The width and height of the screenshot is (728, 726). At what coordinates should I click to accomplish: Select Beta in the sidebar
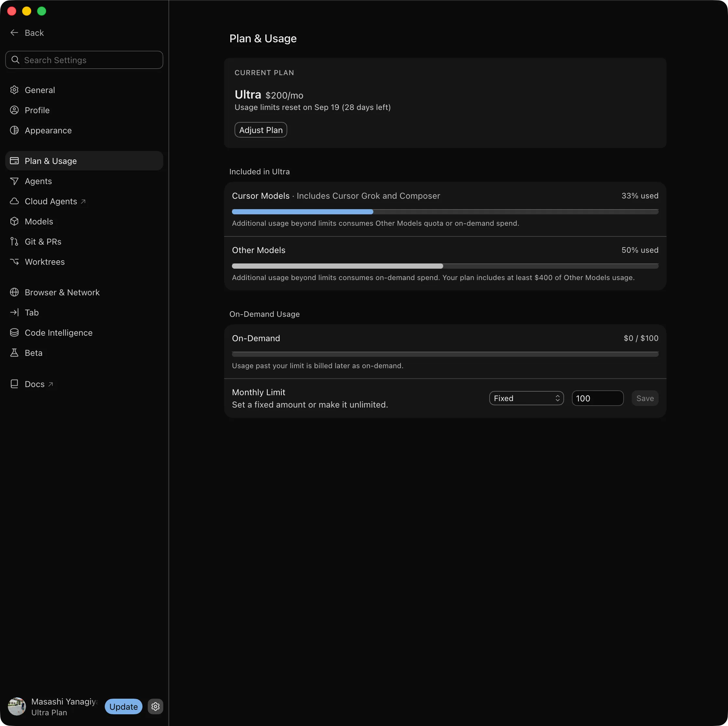(84, 353)
